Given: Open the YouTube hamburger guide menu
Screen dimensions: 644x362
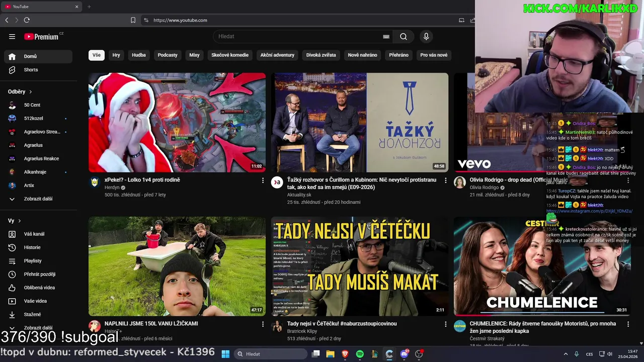Looking at the screenshot, I should click(x=12, y=36).
